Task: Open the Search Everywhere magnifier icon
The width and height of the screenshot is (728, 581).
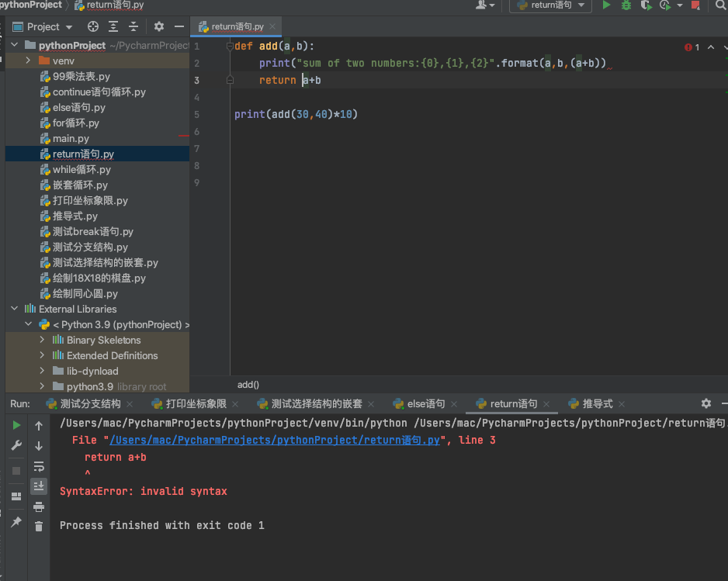Action: click(x=720, y=5)
